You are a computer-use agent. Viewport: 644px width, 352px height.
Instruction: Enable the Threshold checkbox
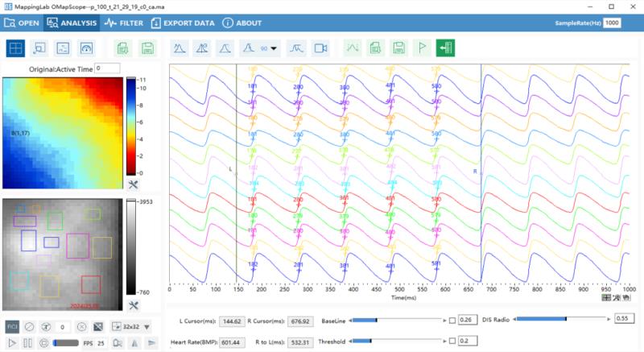pyautogui.click(x=452, y=342)
